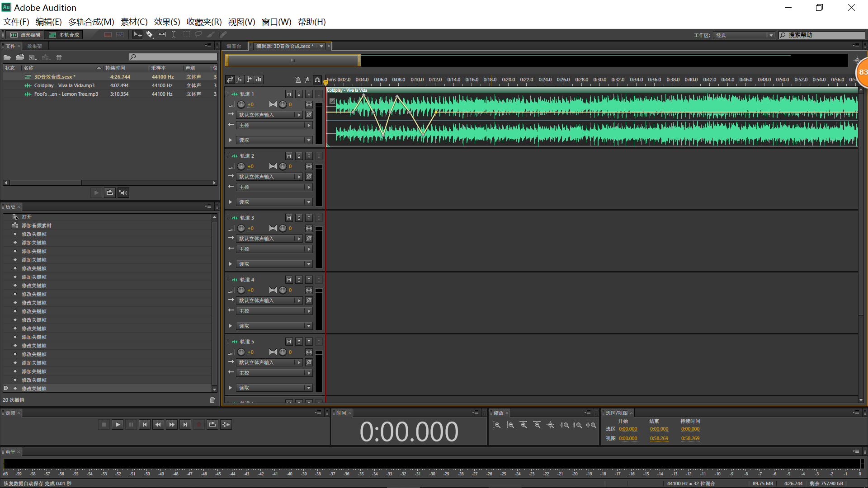Toggle snapping magnet icon
This screenshot has width=868, height=488.
(317, 80)
